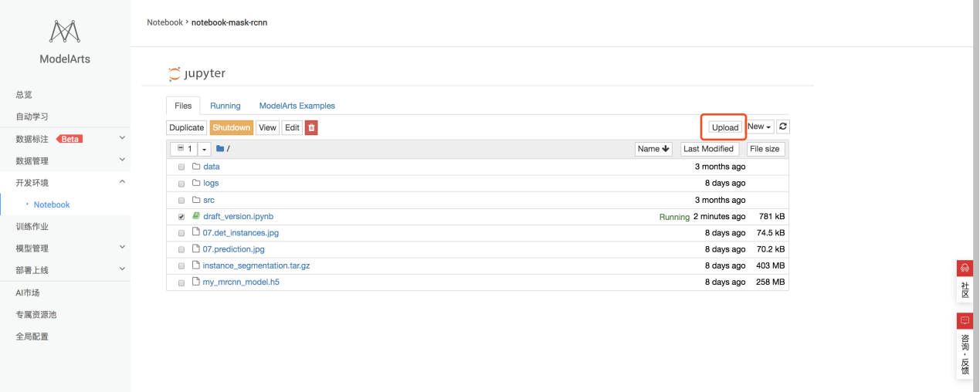The height and width of the screenshot is (392, 980).
Task: Open the src folder link
Action: (209, 201)
